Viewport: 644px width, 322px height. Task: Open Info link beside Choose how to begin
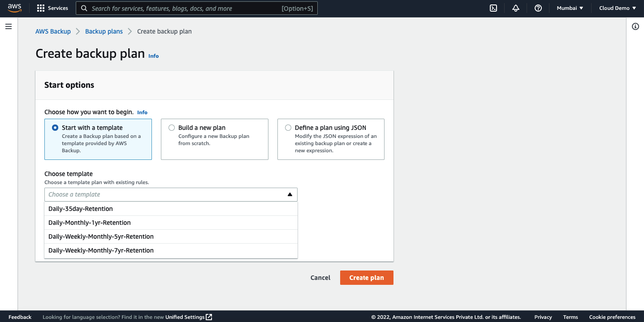point(142,112)
